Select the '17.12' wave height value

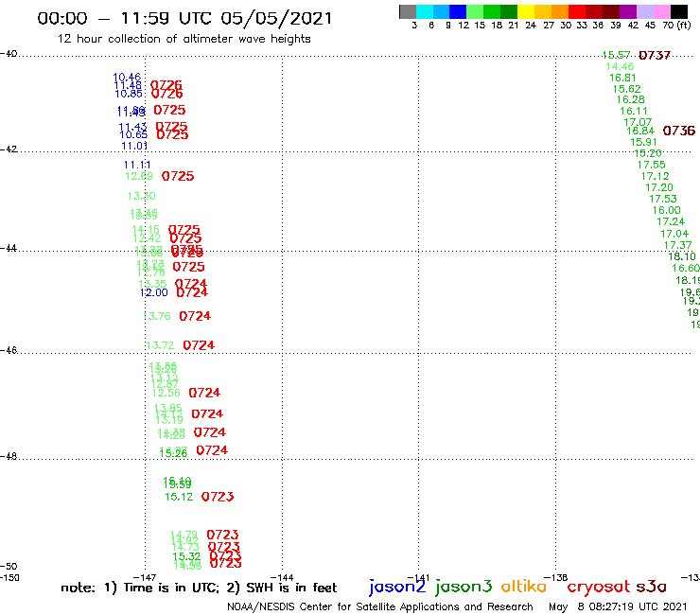coord(656,176)
